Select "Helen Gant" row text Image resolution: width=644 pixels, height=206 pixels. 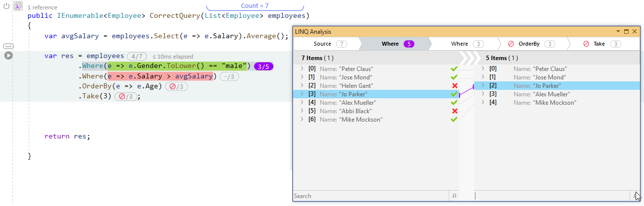point(354,85)
